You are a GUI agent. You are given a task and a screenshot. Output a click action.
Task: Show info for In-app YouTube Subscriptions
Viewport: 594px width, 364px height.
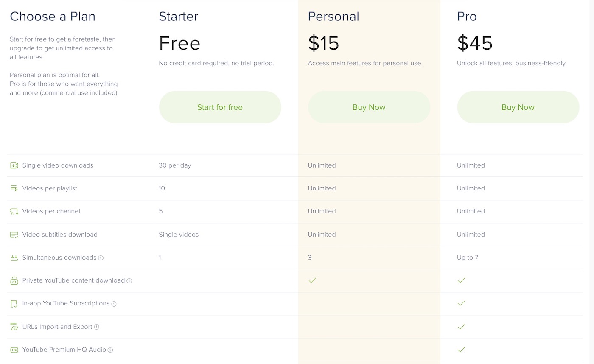click(x=114, y=304)
